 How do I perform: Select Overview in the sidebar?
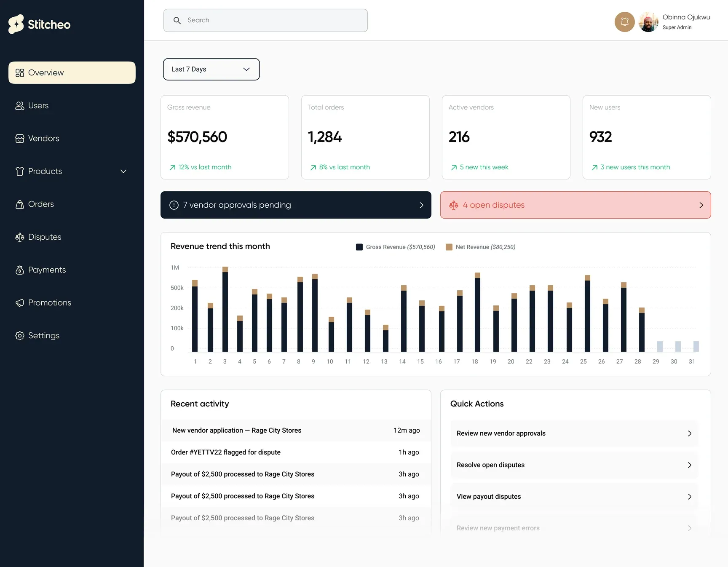pos(72,73)
